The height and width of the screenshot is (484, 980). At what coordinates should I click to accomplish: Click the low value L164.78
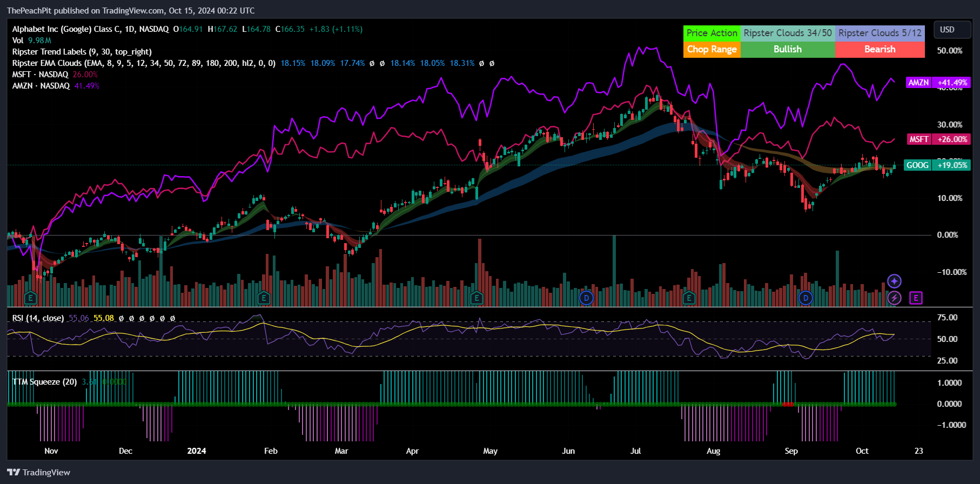(x=257, y=29)
